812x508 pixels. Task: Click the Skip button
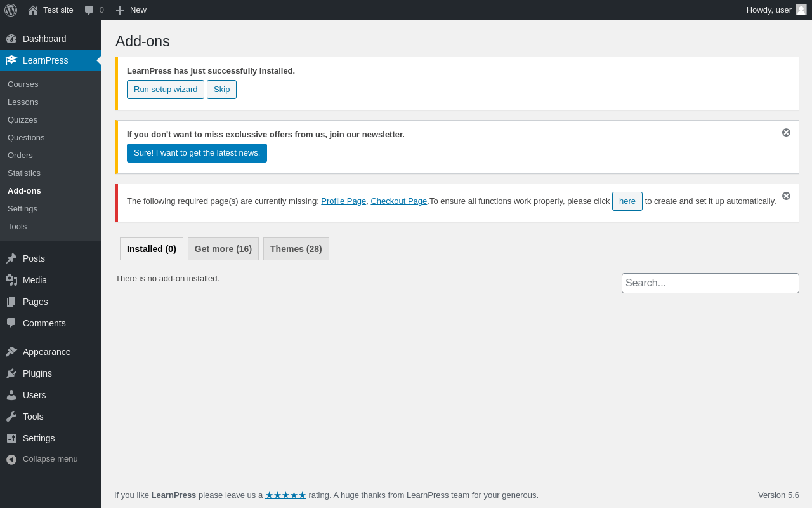tap(222, 90)
